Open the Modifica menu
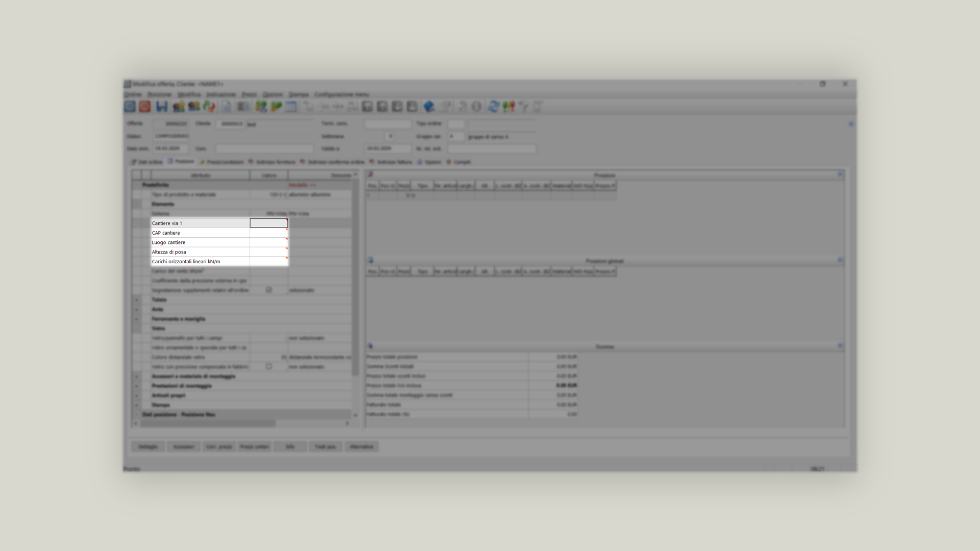The height and width of the screenshot is (551, 980). 189,94
